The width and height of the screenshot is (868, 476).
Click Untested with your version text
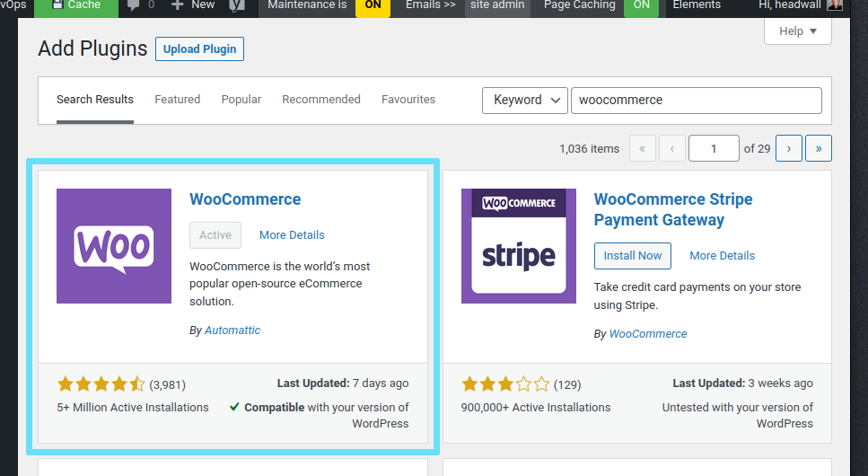coord(737,416)
